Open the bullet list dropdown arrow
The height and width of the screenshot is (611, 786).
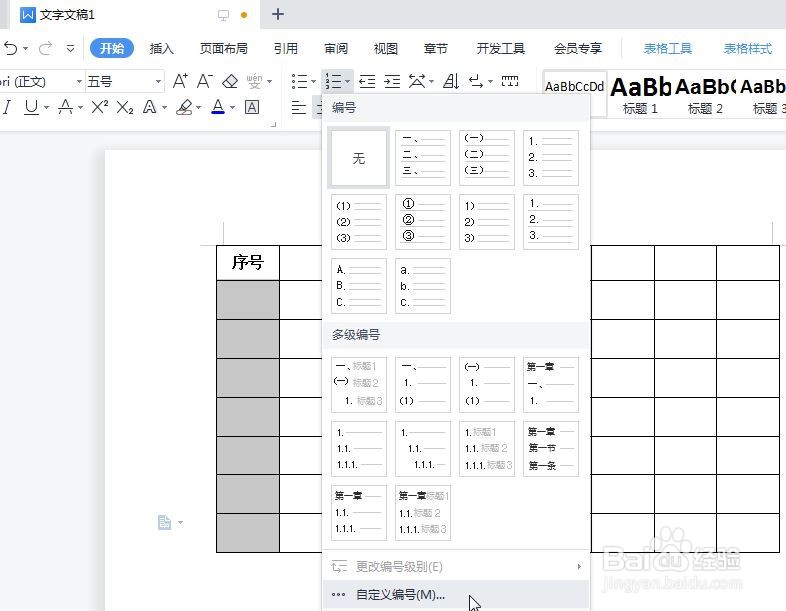313,82
